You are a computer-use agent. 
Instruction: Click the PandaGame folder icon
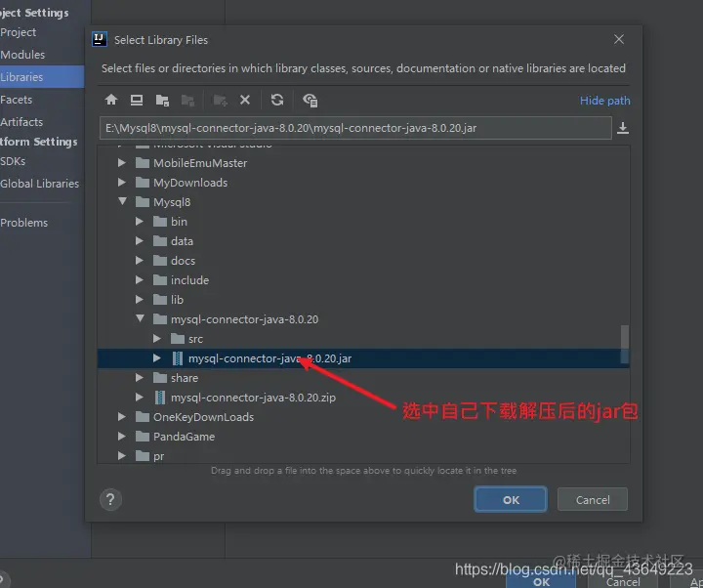143,437
